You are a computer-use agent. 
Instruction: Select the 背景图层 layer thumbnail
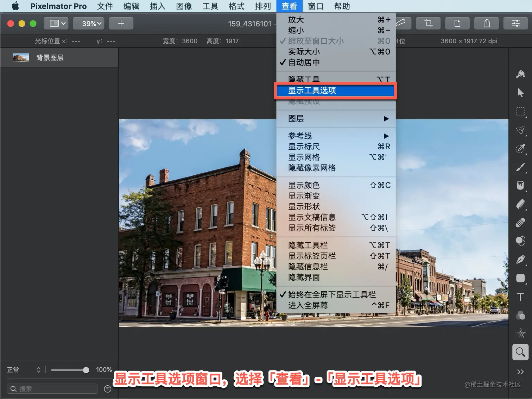point(21,57)
